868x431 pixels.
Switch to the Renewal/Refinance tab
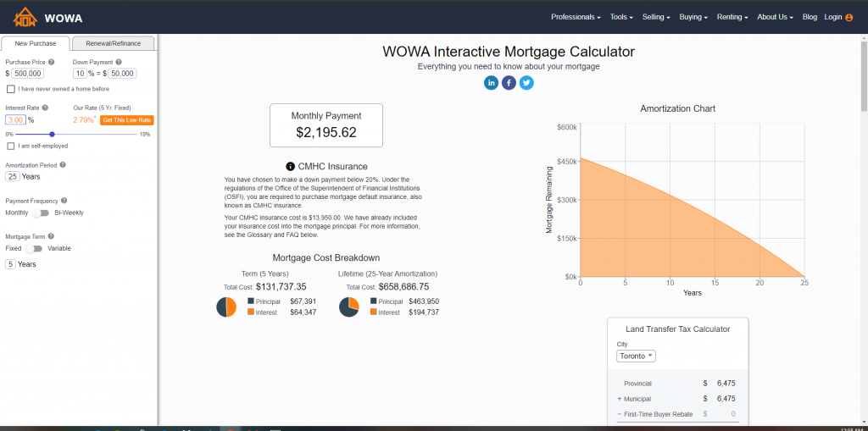[x=114, y=43]
